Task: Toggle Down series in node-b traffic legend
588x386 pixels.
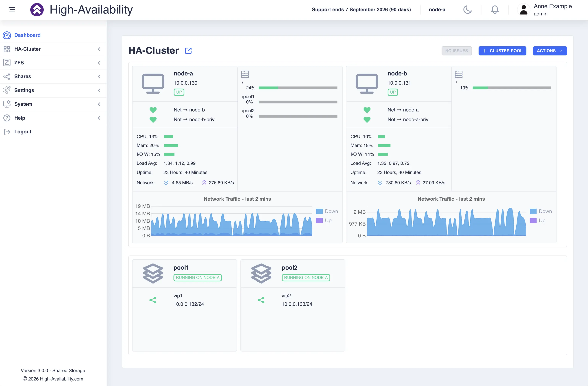Action: [x=541, y=211]
